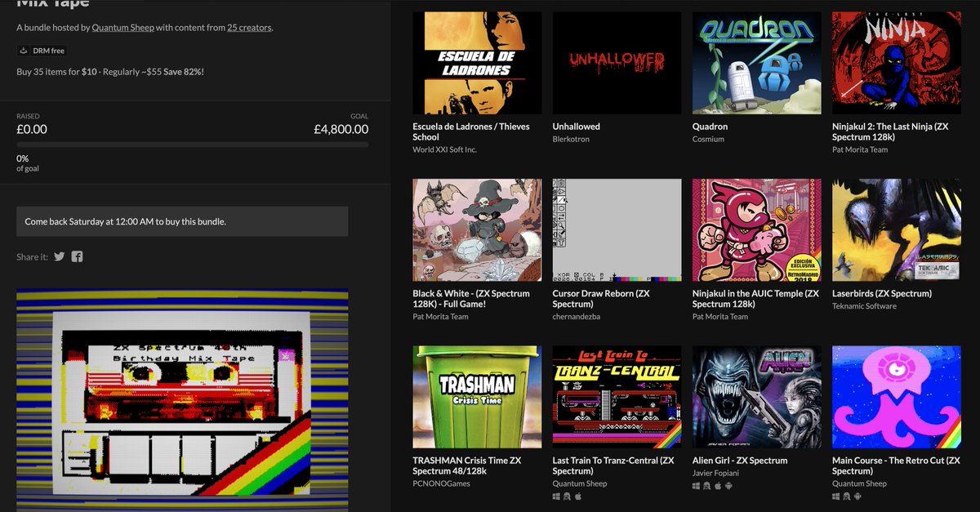Click Linux icon under Main Course
The image size is (980, 512).
pos(847,496)
